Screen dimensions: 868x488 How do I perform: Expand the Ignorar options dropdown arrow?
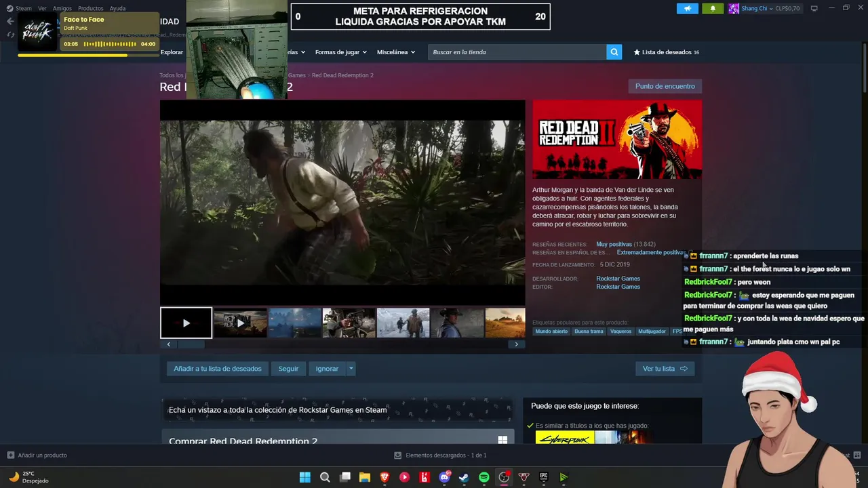[351, 369]
